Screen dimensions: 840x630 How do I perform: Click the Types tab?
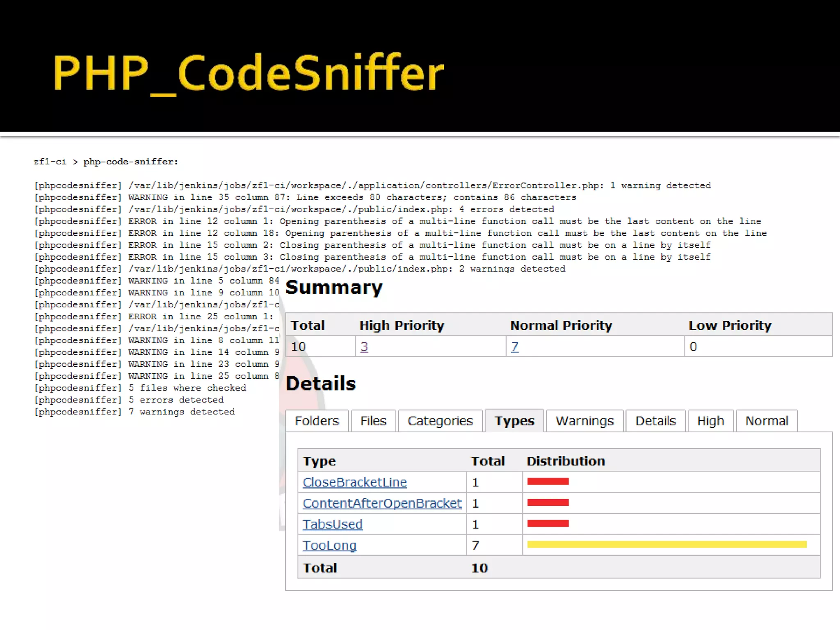[514, 421]
